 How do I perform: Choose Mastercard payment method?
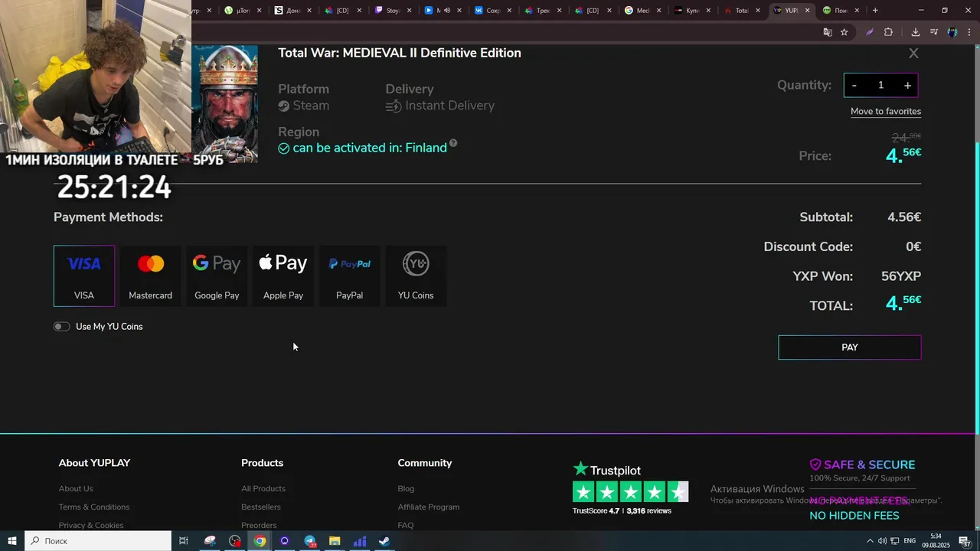click(x=150, y=275)
